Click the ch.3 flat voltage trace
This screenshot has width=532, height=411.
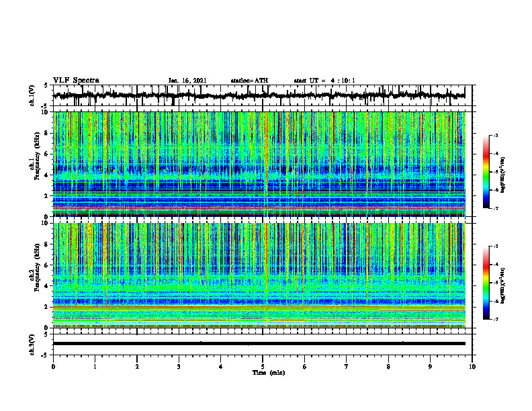click(x=259, y=344)
